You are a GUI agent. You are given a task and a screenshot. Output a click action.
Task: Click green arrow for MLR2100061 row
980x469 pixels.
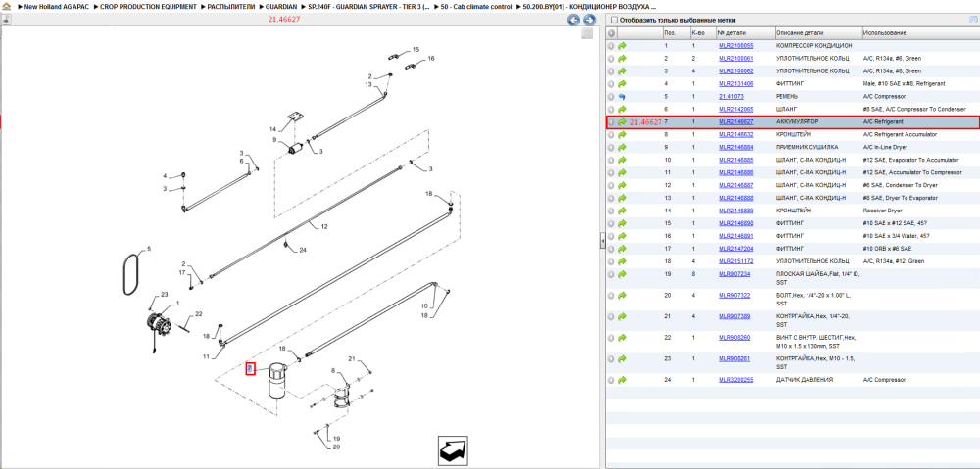(622, 59)
